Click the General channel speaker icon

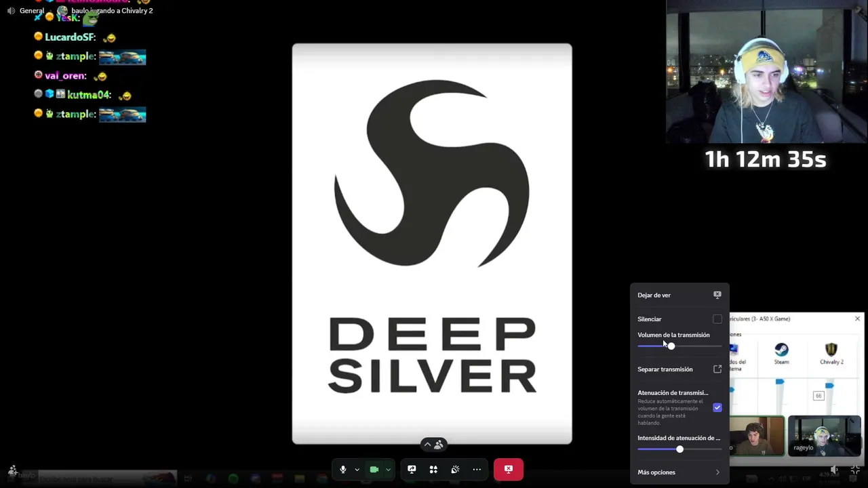coord(11,11)
